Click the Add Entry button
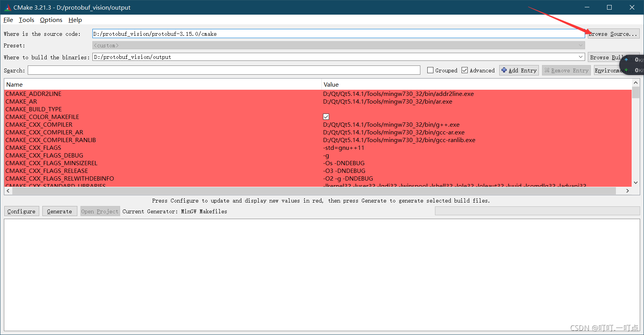The height and width of the screenshot is (335, 644). tap(519, 70)
